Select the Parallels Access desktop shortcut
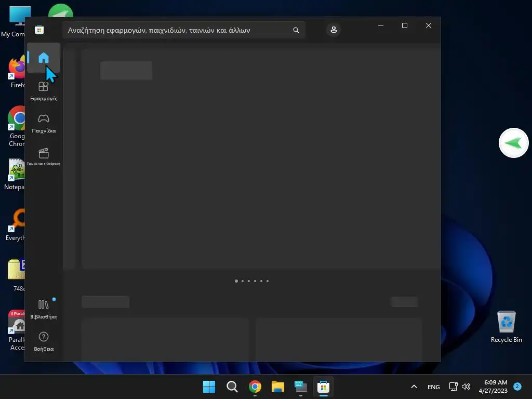This screenshot has width=532, height=399. tap(16, 330)
